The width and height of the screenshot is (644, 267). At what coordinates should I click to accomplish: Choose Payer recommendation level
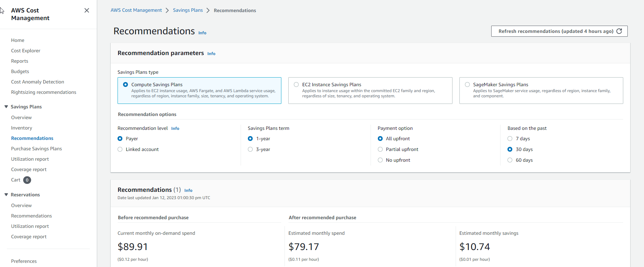pyautogui.click(x=120, y=139)
